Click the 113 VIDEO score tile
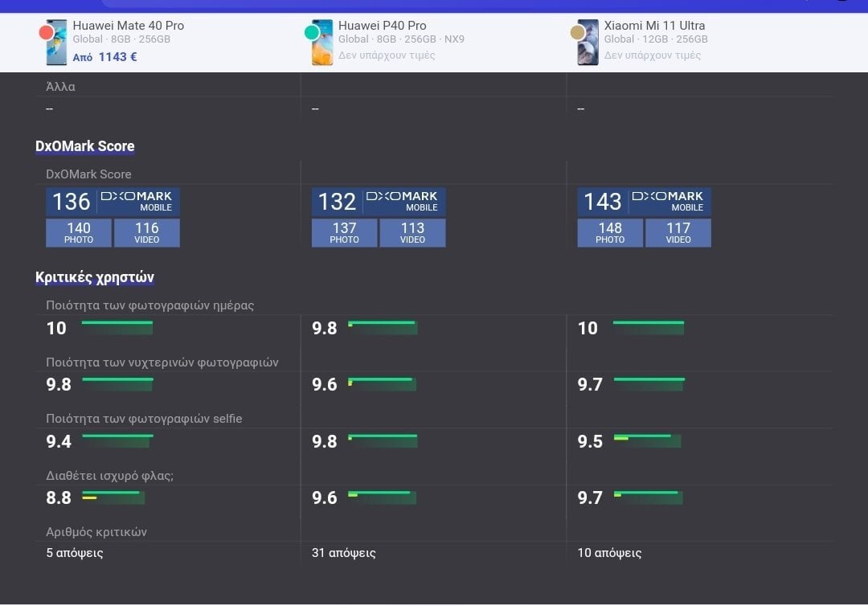 click(412, 232)
